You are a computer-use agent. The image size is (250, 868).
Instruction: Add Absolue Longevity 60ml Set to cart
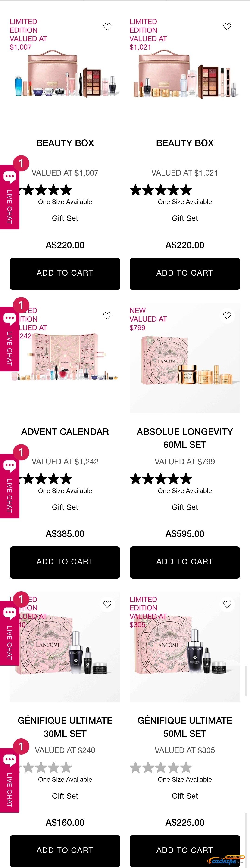pyautogui.click(x=184, y=562)
